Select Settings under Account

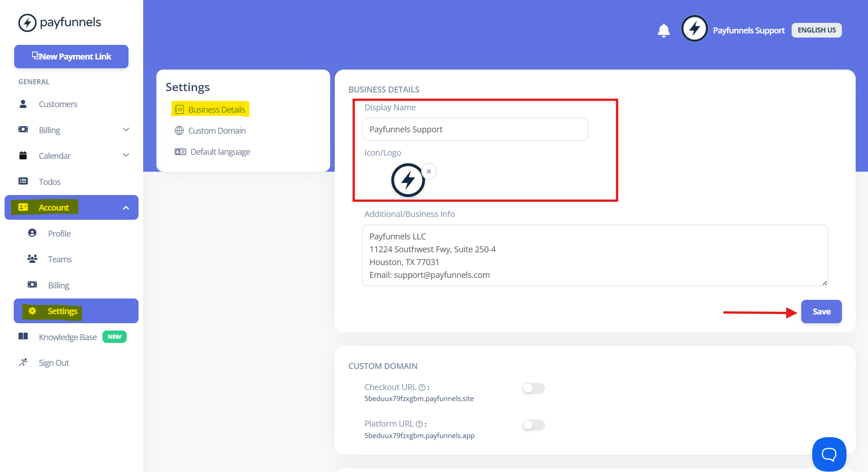click(x=76, y=311)
